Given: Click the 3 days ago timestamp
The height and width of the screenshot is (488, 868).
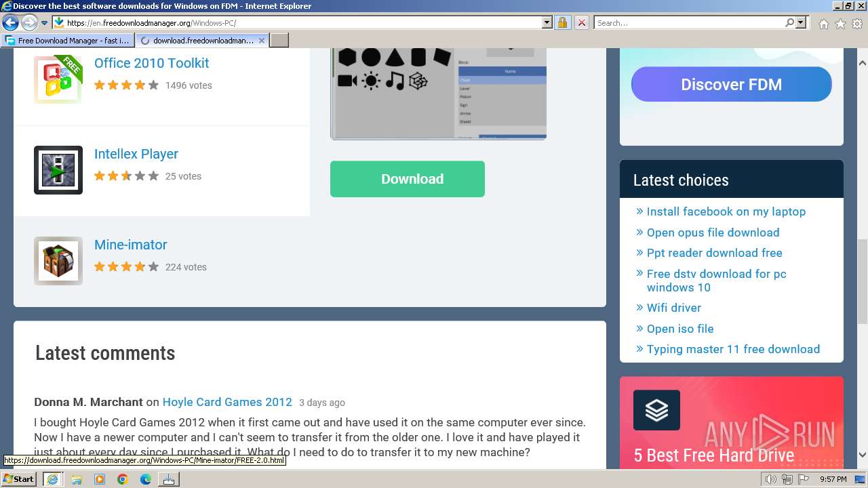Looking at the screenshot, I should tap(322, 403).
